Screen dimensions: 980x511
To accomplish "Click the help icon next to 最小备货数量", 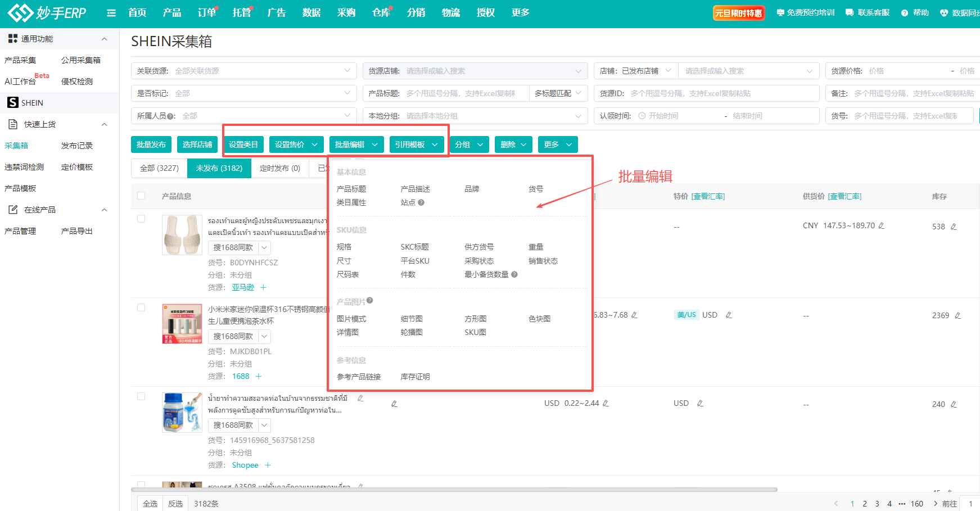I will tap(514, 274).
